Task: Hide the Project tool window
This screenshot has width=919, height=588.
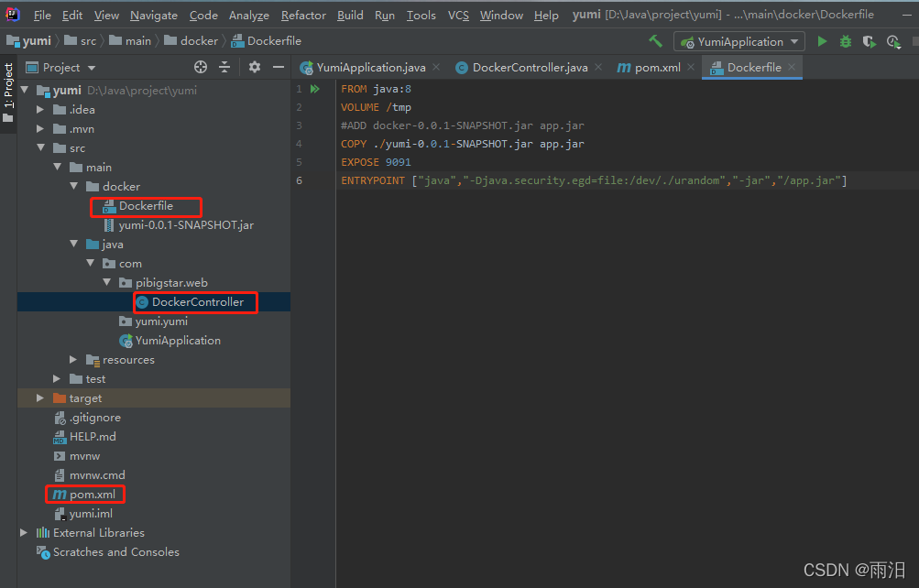Action: [x=279, y=68]
